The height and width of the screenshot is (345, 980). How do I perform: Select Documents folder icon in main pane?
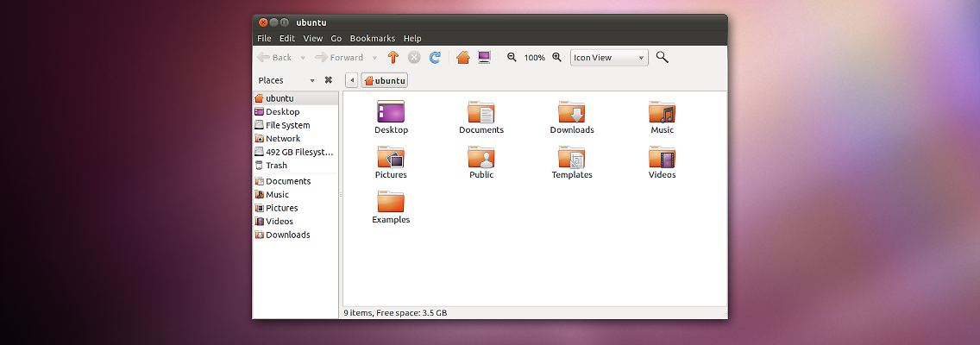(481, 112)
